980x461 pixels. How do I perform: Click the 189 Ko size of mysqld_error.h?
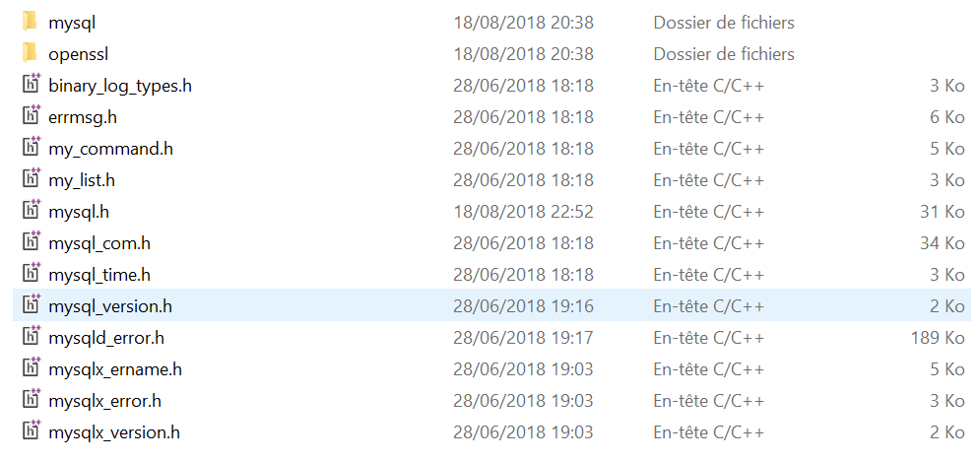pyautogui.click(x=937, y=338)
